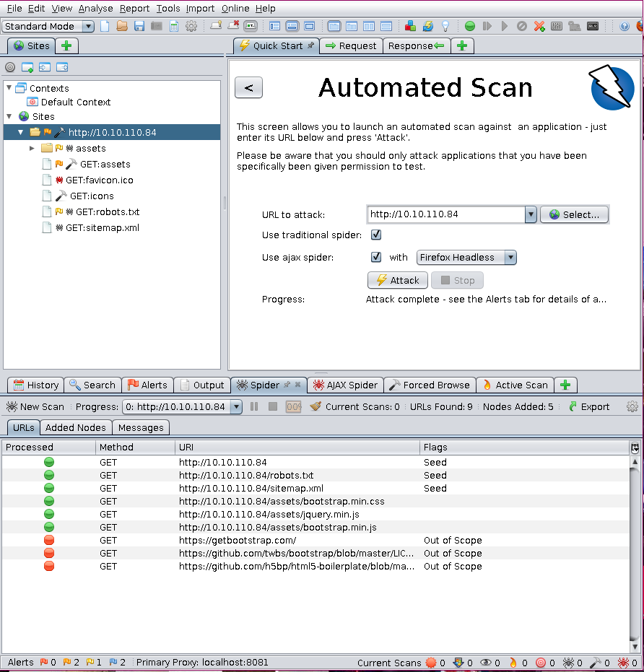Uncheck the Use traditional spider checkbox
The width and height of the screenshot is (644, 672).
[x=375, y=235]
